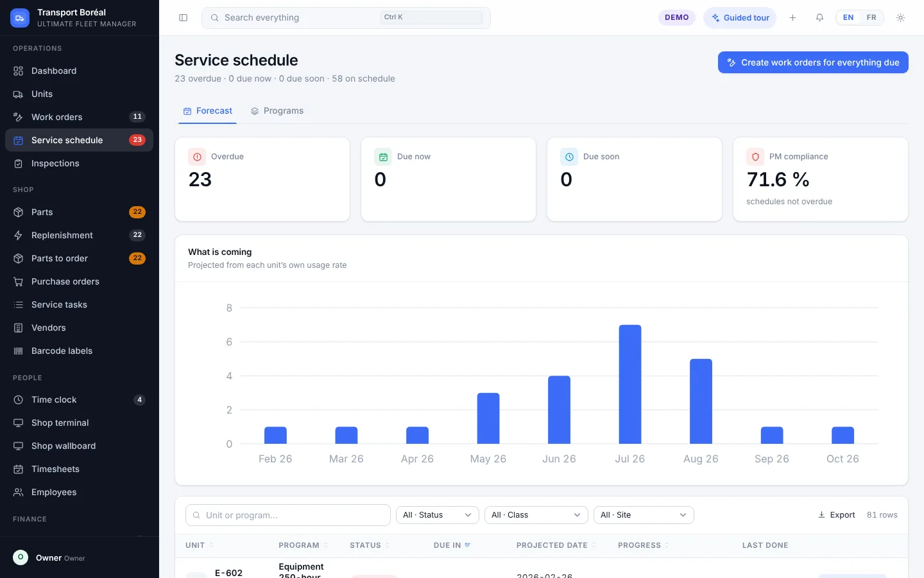924x578 pixels.
Task: Open Parts to order
Action: (79, 258)
